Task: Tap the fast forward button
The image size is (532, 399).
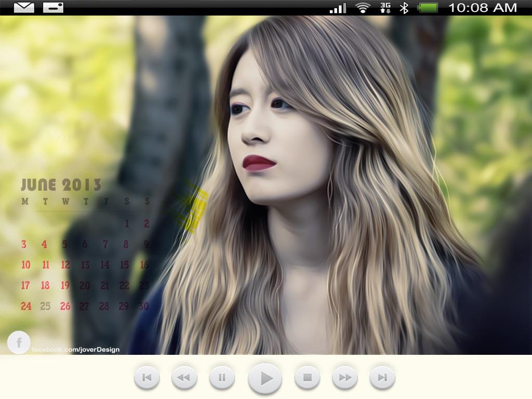Action: coord(345,377)
